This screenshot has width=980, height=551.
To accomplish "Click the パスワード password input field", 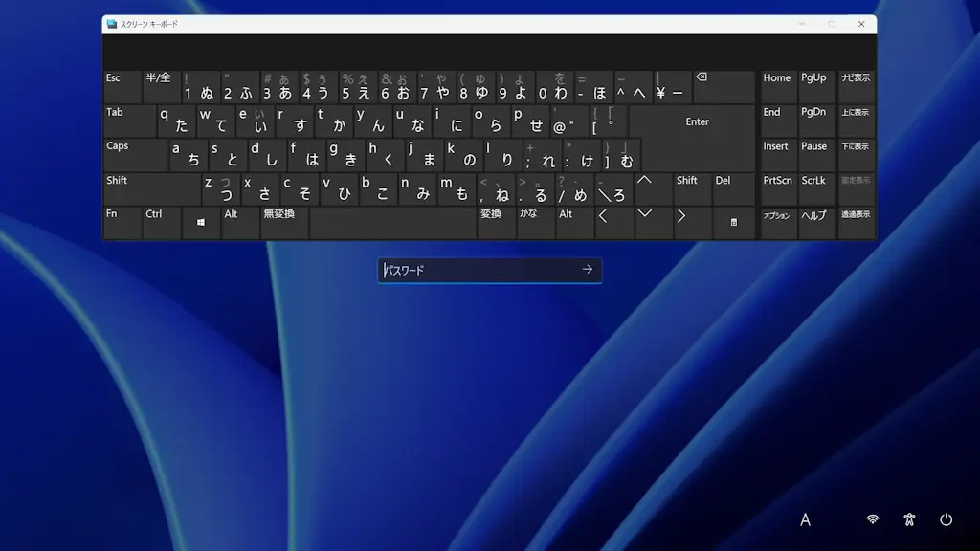I will tap(479, 271).
